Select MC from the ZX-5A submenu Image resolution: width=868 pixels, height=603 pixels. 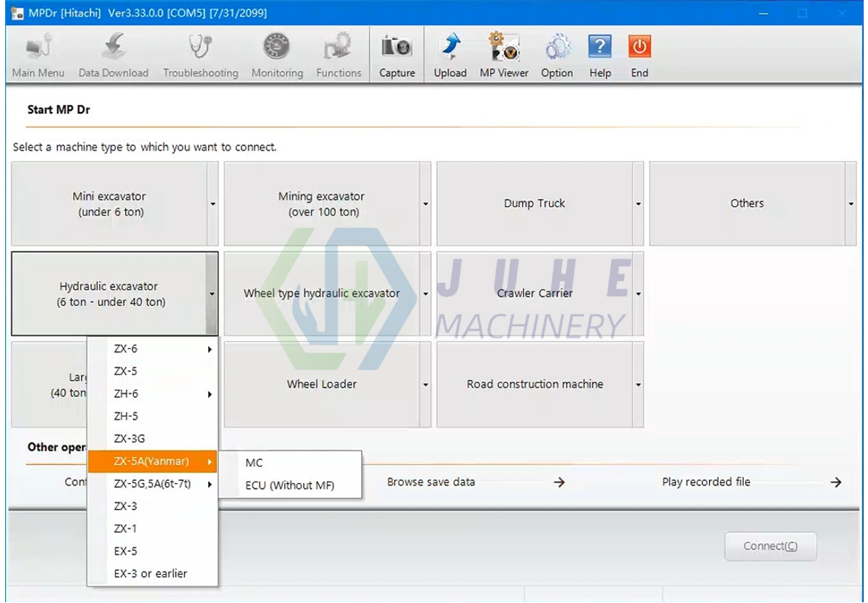(254, 463)
